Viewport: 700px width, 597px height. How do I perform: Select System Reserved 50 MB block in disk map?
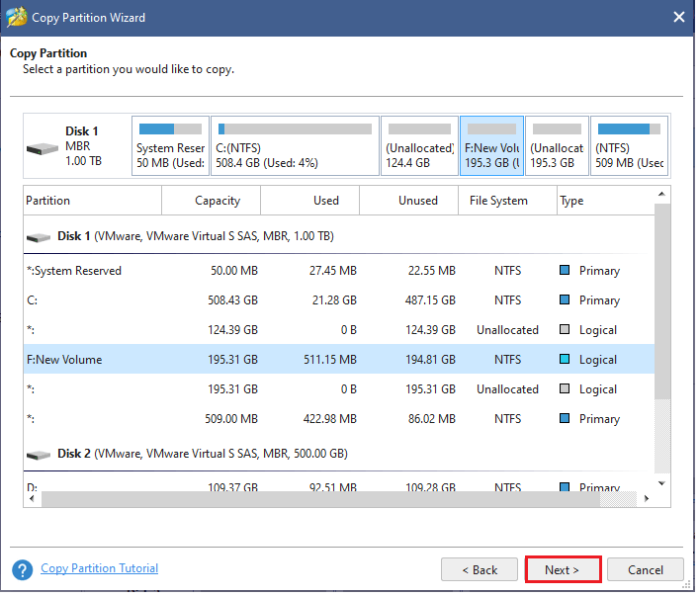pyautogui.click(x=170, y=146)
